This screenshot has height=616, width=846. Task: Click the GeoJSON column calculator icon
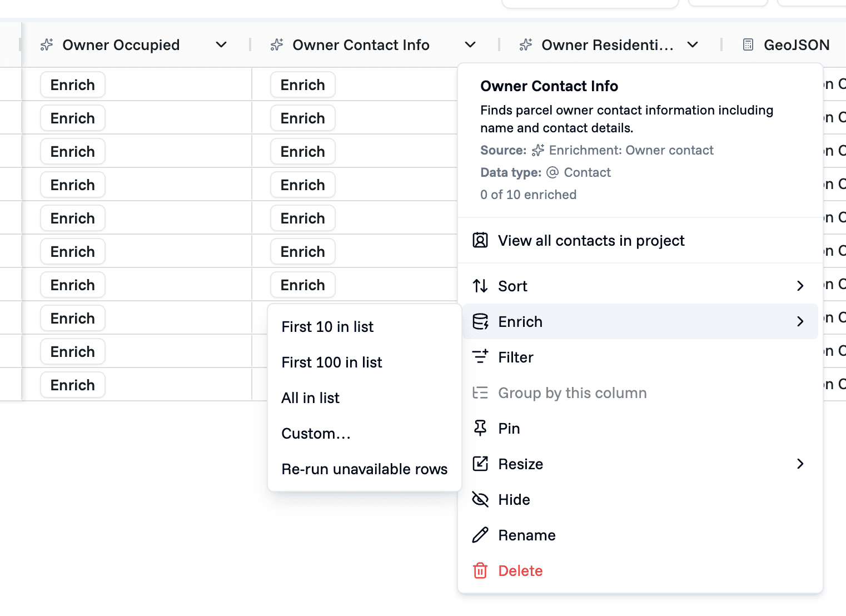pyautogui.click(x=748, y=45)
